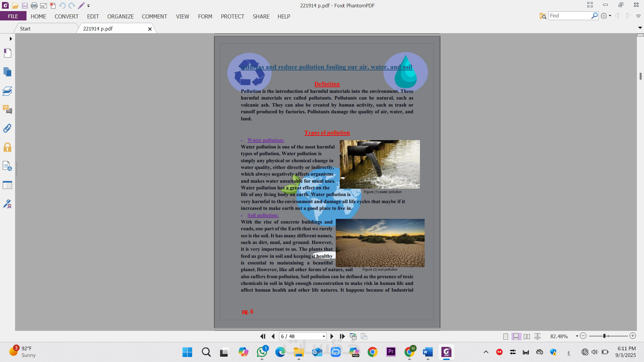Enable continuous page view mode
The width and height of the screenshot is (644, 362).
[516, 336]
